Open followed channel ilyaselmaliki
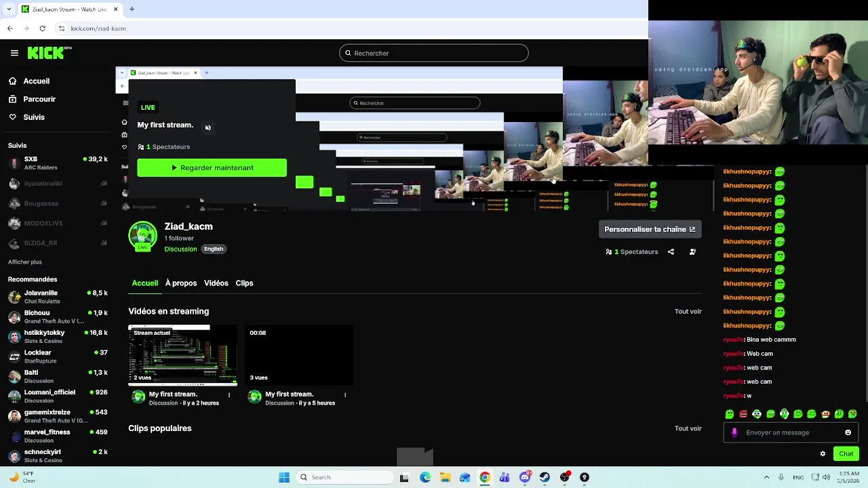The image size is (868, 488). 58,184
